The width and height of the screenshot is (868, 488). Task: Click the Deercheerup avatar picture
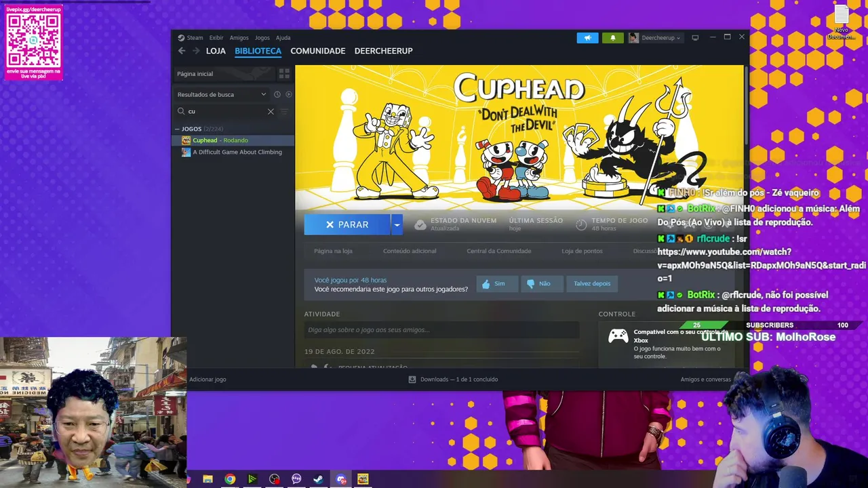pyautogui.click(x=633, y=38)
